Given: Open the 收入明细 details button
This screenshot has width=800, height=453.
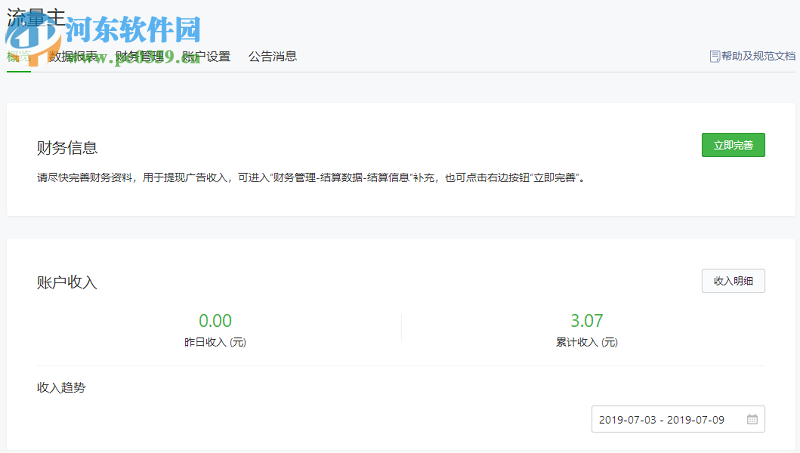Looking at the screenshot, I should click(x=733, y=281).
